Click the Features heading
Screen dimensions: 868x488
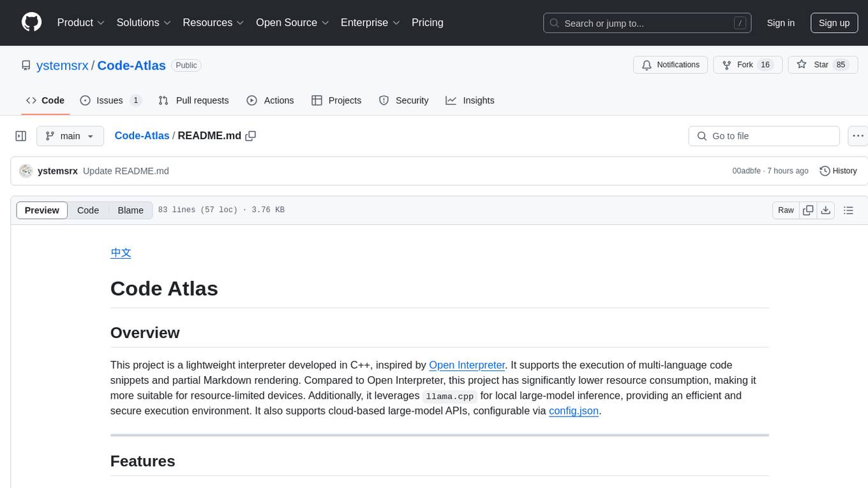pos(143,461)
